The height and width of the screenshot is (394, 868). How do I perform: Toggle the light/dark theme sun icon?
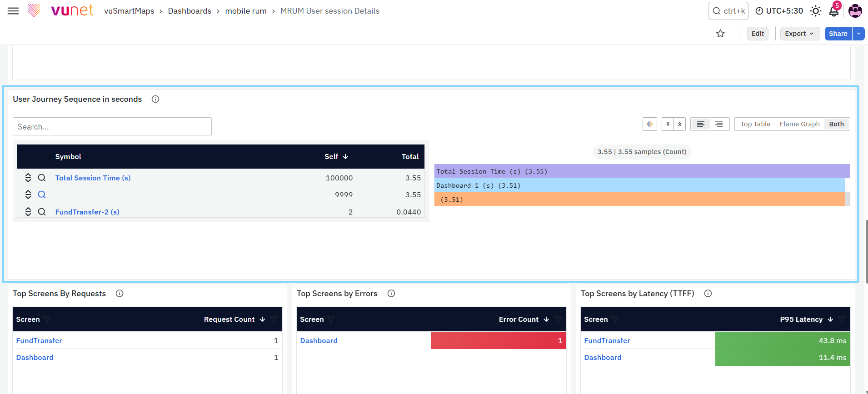click(816, 11)
